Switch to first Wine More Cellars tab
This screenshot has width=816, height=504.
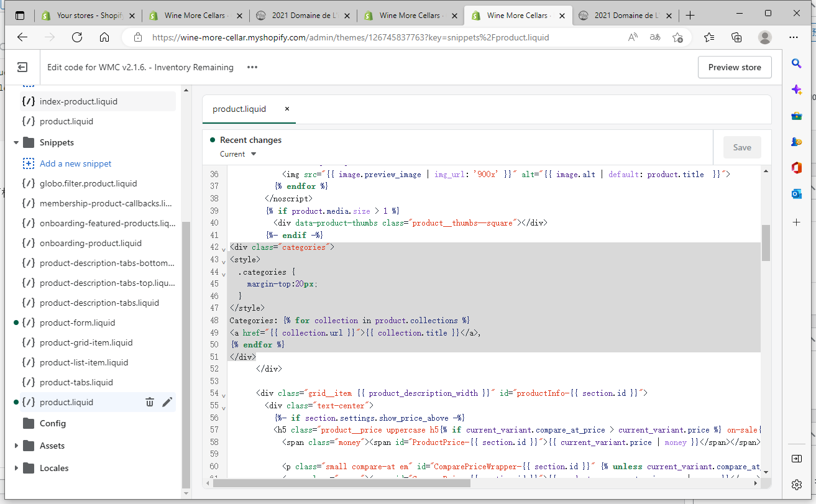pyautogui.click(x=196, y=16)
